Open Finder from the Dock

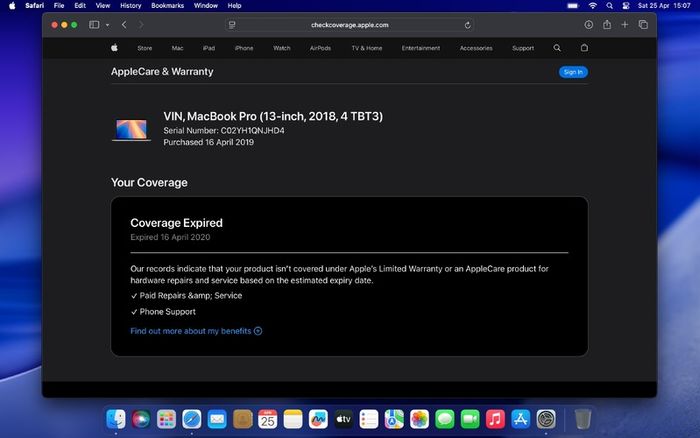116,419
